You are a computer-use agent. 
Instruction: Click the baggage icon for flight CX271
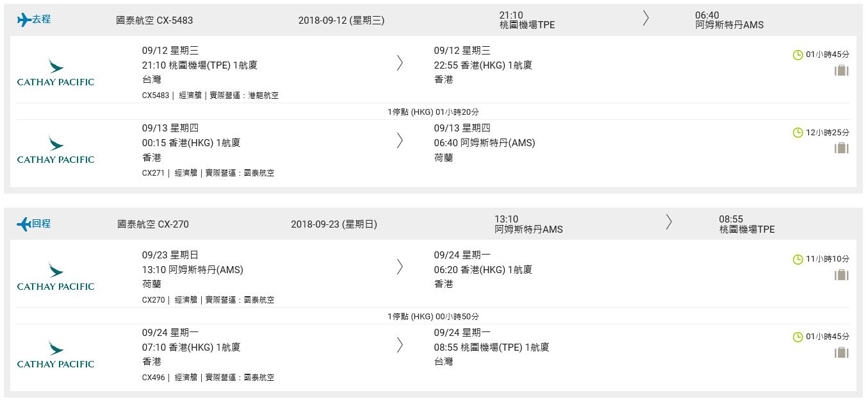pos(841,148)
